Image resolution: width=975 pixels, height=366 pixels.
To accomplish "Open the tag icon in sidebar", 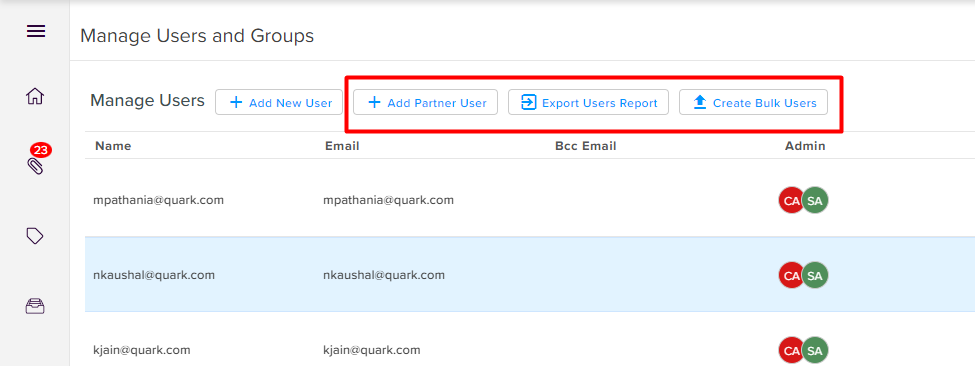I will click(35, 236).
